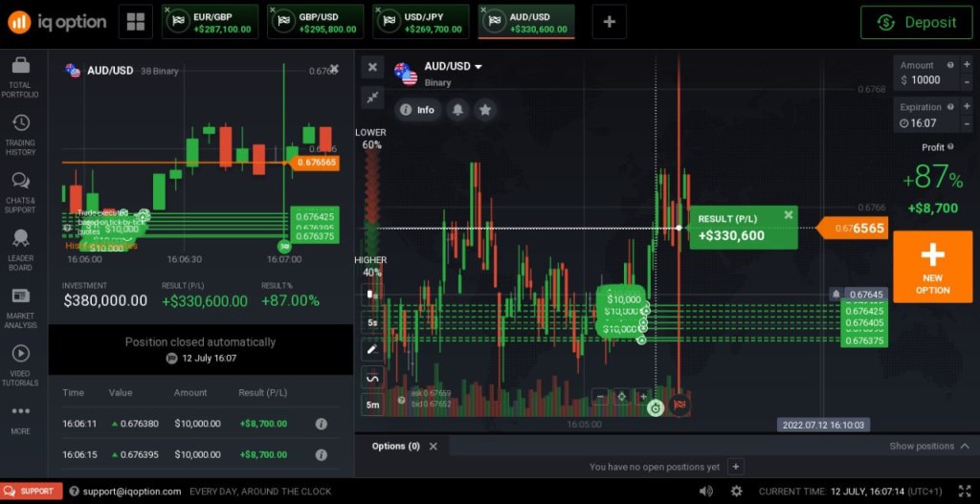Open Video Tutorials in the sidebar
Image resolution: width=980 pixels, height=504 pixels.
[x=20, y=365]
